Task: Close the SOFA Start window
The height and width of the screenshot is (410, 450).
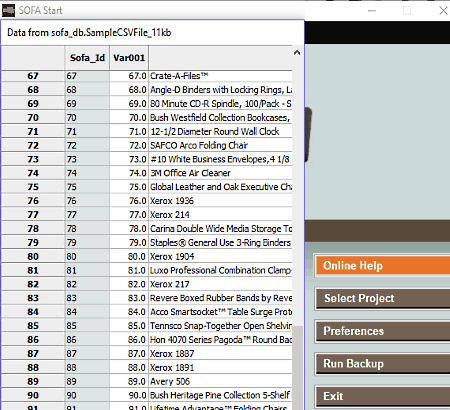Action: [x=443, y=11]
